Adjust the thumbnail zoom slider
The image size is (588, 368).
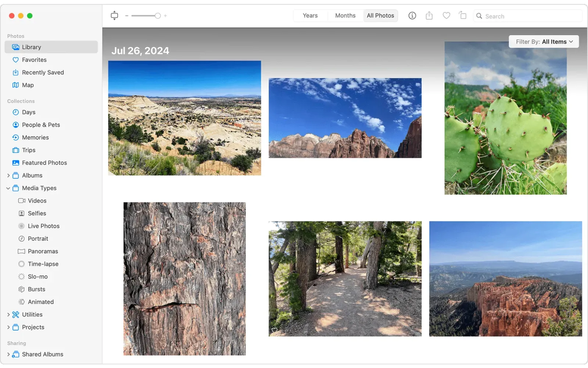tap(157, 15)
